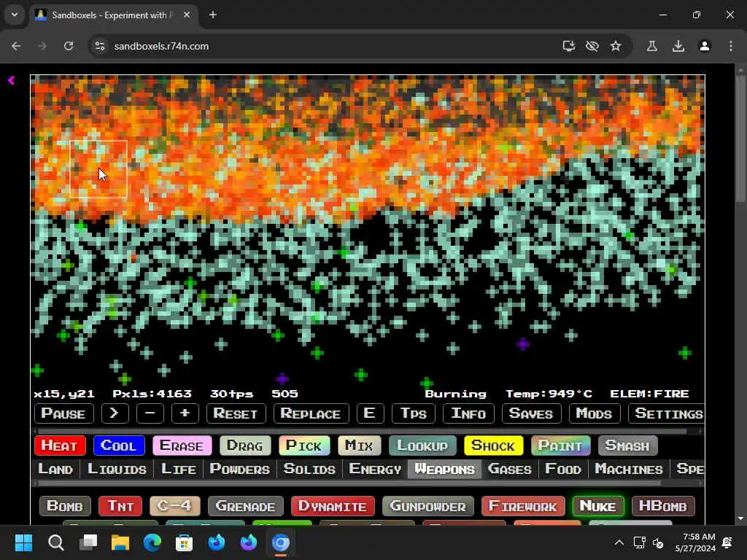
Task: Expand the tab search dropdown
Action: pyautogui.click(x=15, y=15)
